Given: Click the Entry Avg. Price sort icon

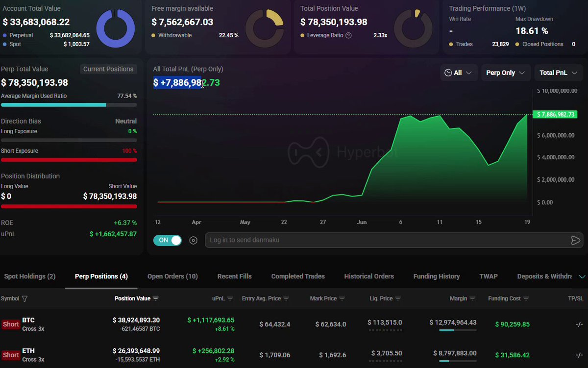Looking at the screenshot, I should pos(286,298).
